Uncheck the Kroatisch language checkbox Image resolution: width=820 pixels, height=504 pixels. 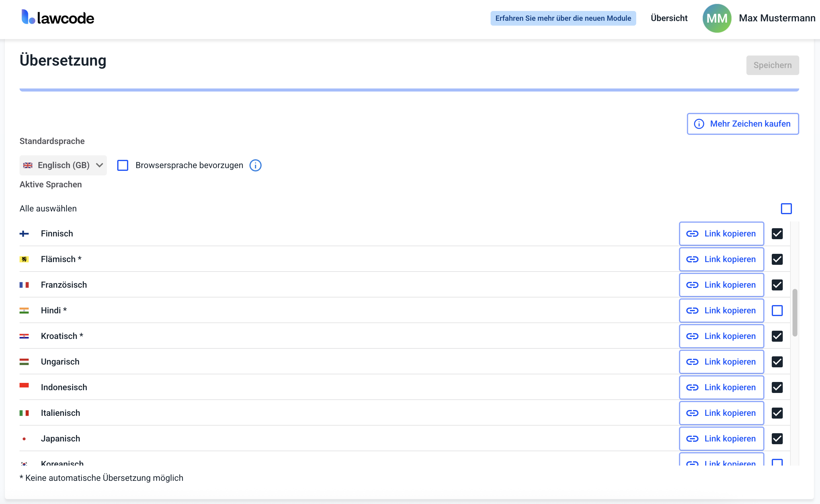[x=777, y=336]
